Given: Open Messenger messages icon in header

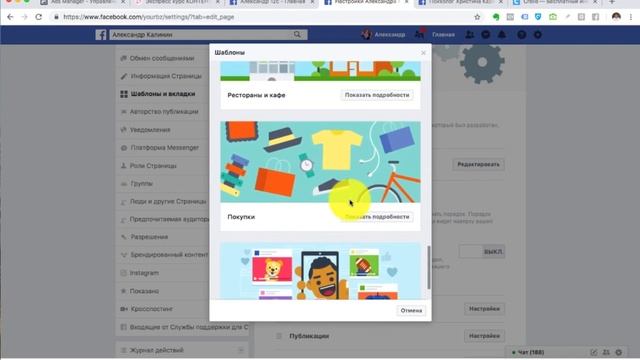Looking at the screenshot, I should point(486,35).
